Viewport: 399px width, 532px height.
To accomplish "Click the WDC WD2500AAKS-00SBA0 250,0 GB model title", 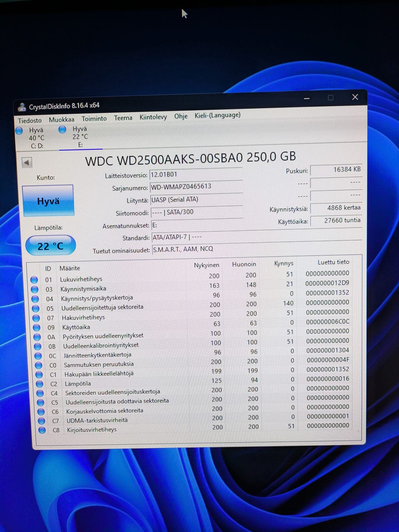I will pos(190,158).
